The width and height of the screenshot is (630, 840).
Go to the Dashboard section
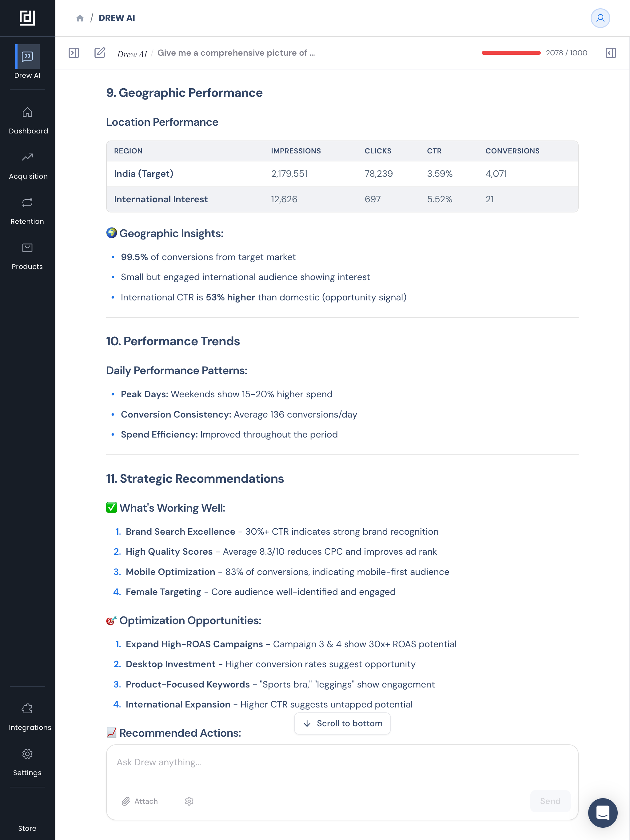tap(27, 121)
